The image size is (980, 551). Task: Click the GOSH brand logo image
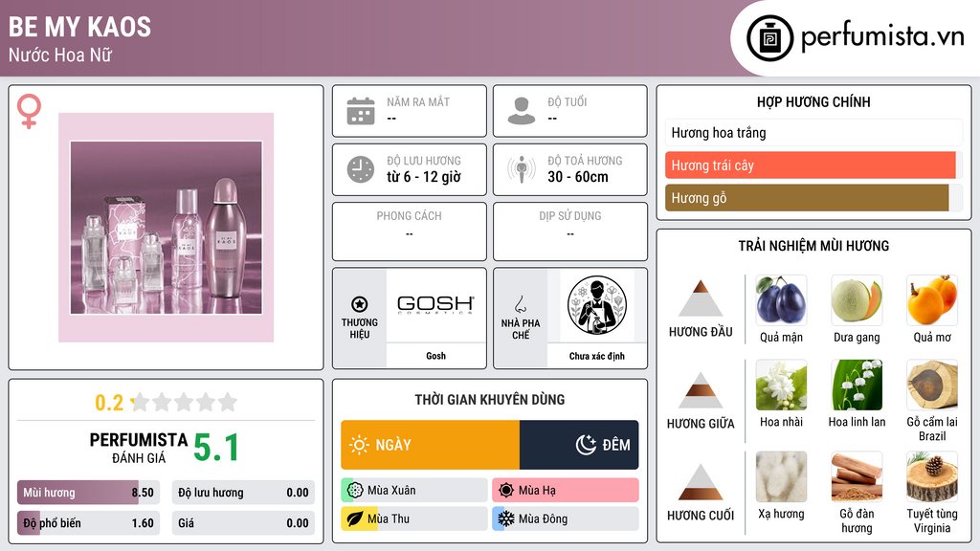click(x=435, y=305)
